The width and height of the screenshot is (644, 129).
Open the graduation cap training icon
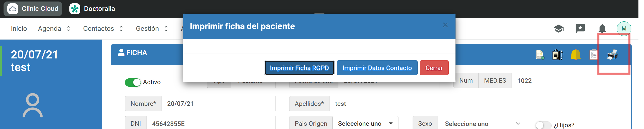pos(559,29)
